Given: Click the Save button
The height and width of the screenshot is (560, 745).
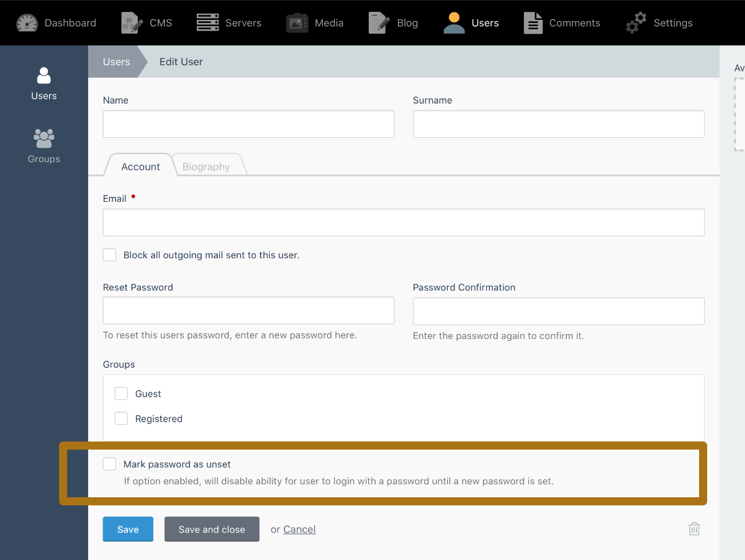Looking at the screenshot, I should [128, 529].
